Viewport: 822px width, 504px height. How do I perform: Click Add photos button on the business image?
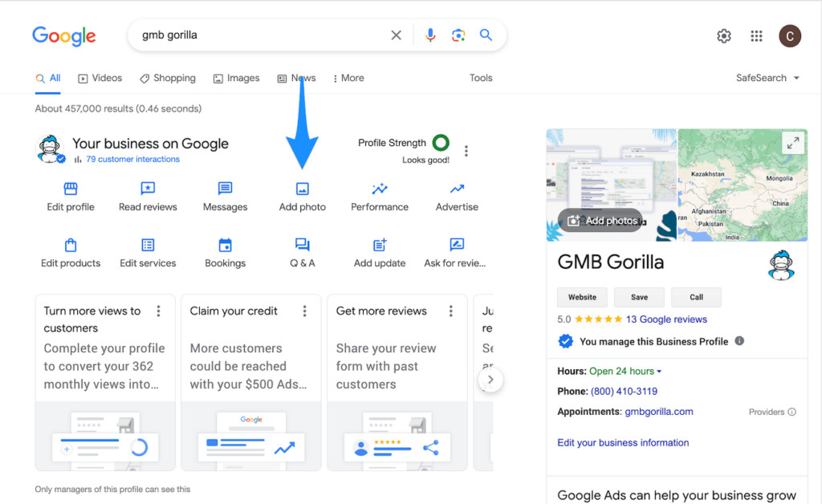[600, 221]
